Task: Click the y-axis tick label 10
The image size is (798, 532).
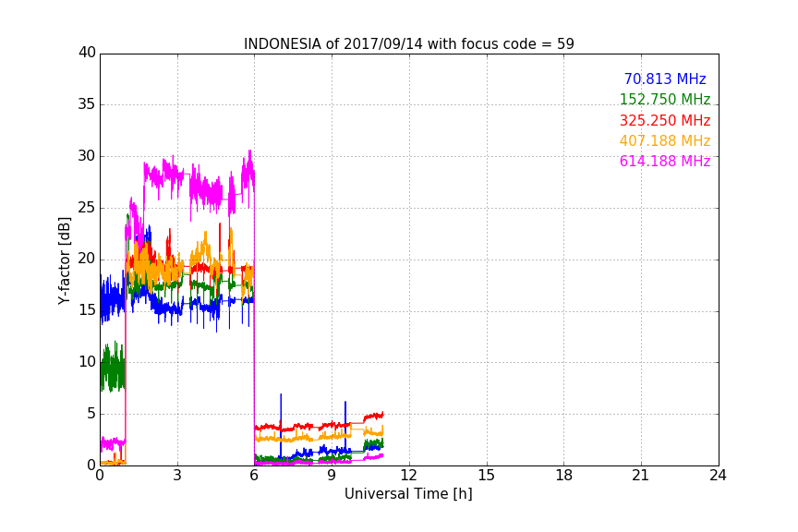Action: (87, 362)
